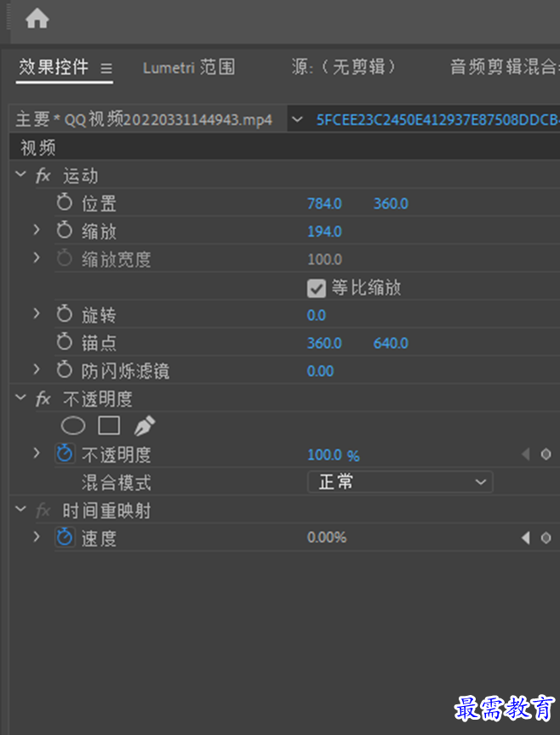Toggle the 运动 effect fx icon

point(43,176)
